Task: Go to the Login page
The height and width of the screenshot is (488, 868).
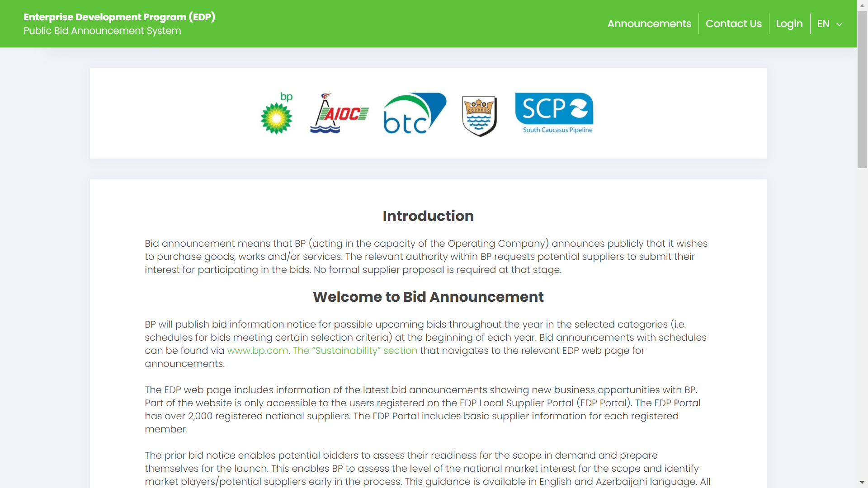Action: coord(789,23)
